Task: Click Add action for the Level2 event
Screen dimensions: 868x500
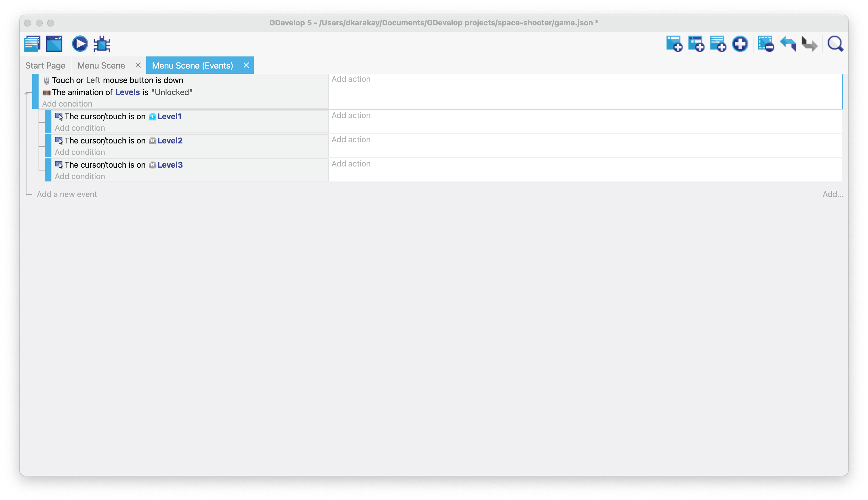Action: coord(351,140)
